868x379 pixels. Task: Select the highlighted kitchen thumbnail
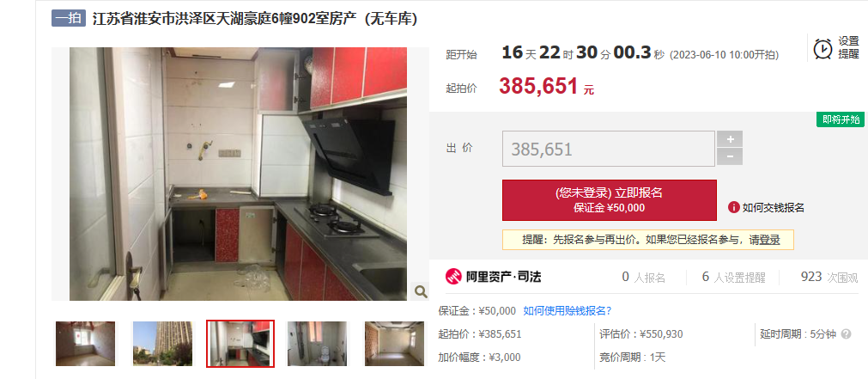click(x=240, y=344)
